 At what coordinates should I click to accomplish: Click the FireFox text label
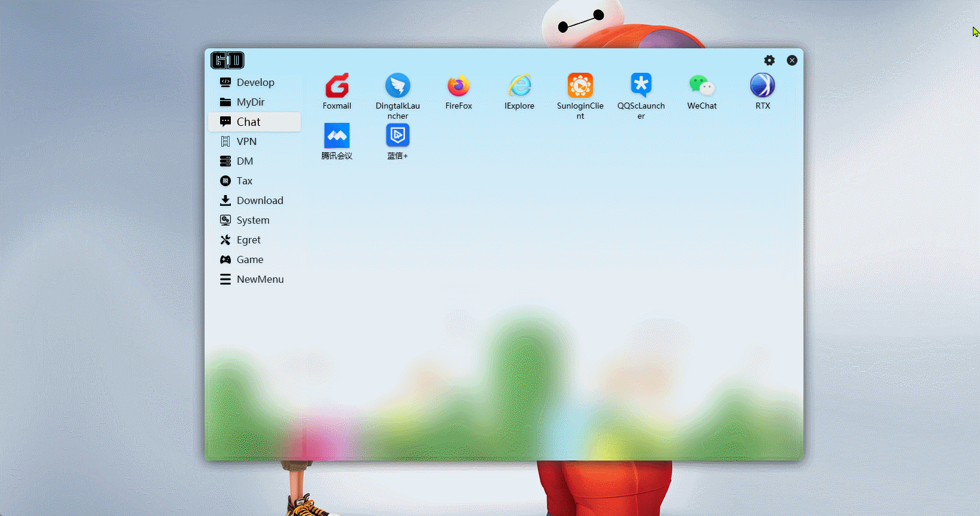tap(459, 106)
